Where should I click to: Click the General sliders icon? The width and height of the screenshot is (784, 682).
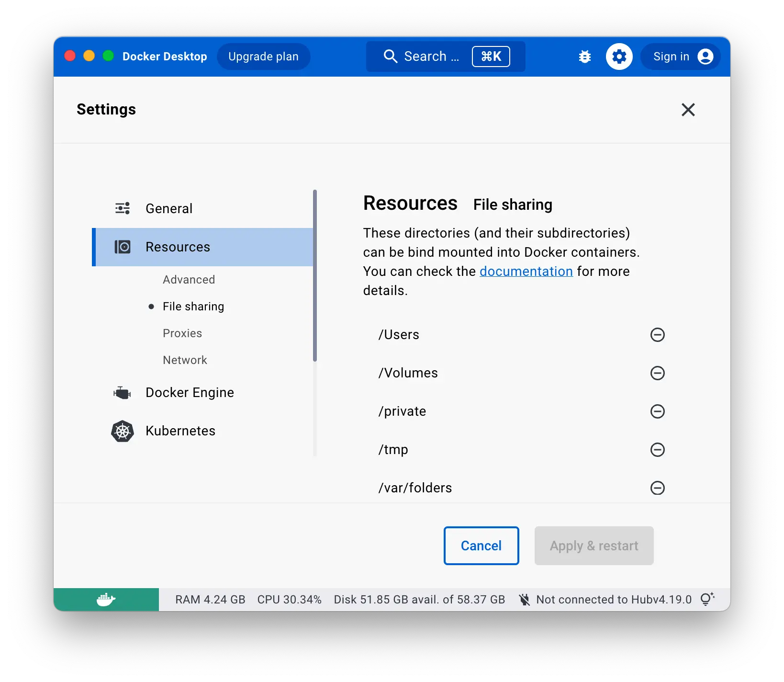pos(123,208)
